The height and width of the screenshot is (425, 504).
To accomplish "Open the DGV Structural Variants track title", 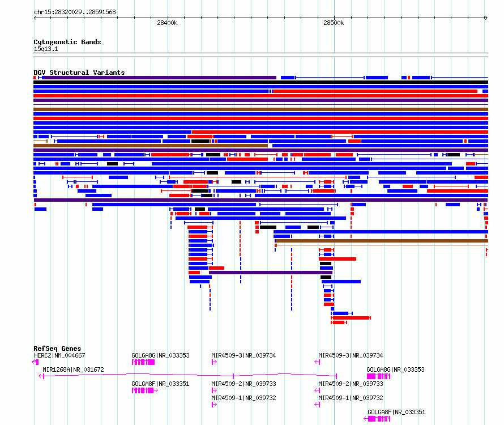I will [x=79, y=73].
